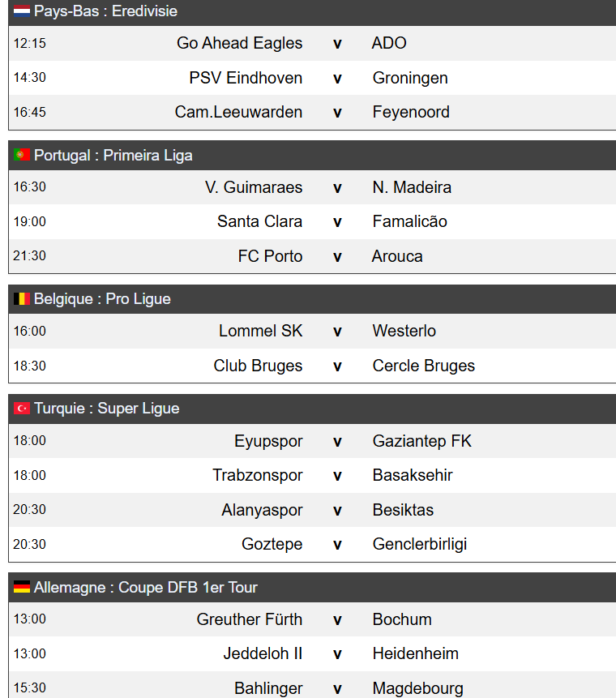Select the Greuther Fürth team name
616x698 pixels.
click(x=250, y=619)
